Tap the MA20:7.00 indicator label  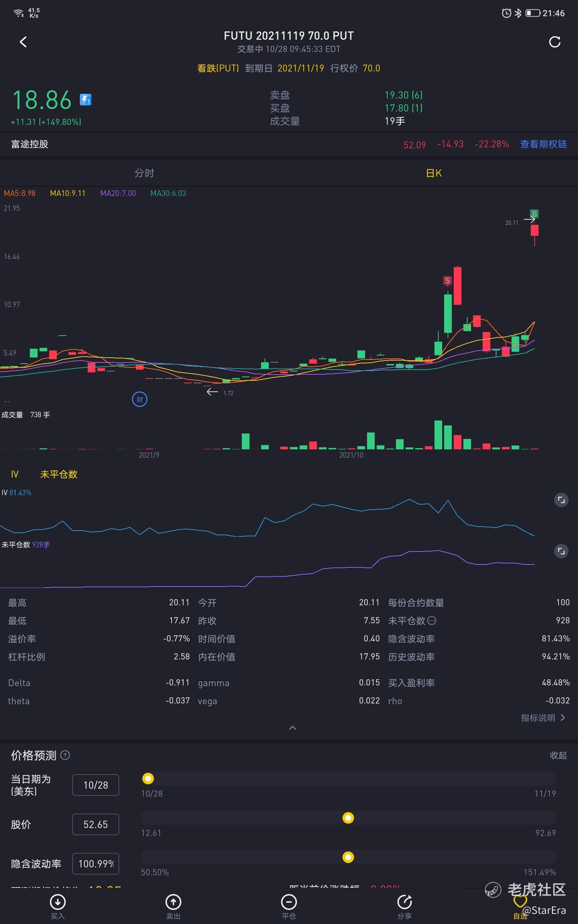(x=118, y=193)
